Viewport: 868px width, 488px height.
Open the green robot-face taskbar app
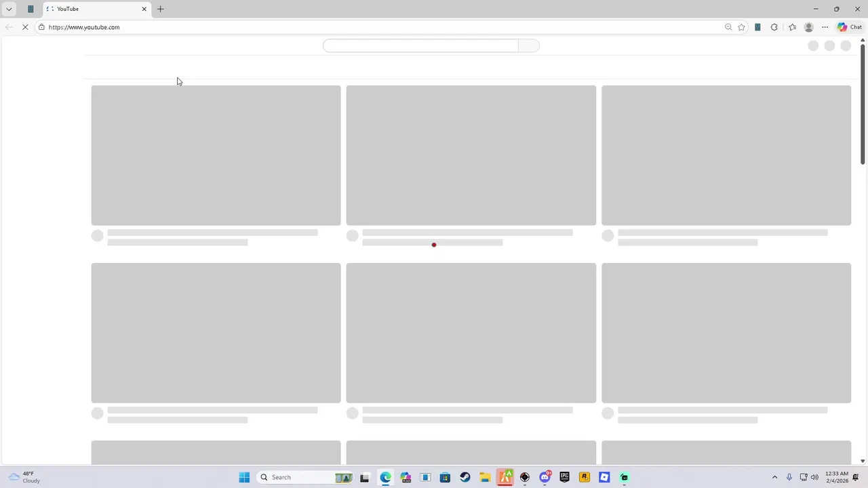click(x=624, y=477)
